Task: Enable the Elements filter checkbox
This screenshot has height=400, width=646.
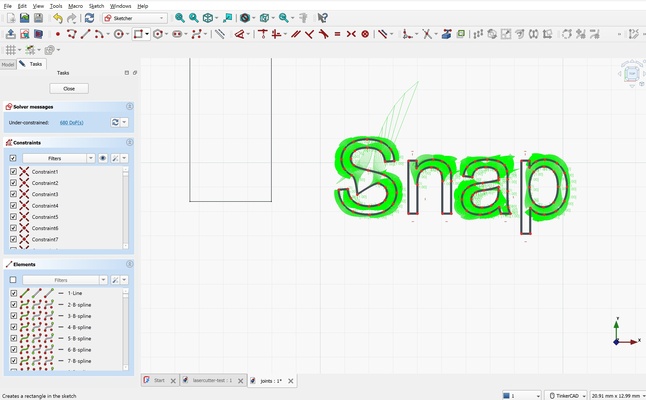Action: (13, 280)
